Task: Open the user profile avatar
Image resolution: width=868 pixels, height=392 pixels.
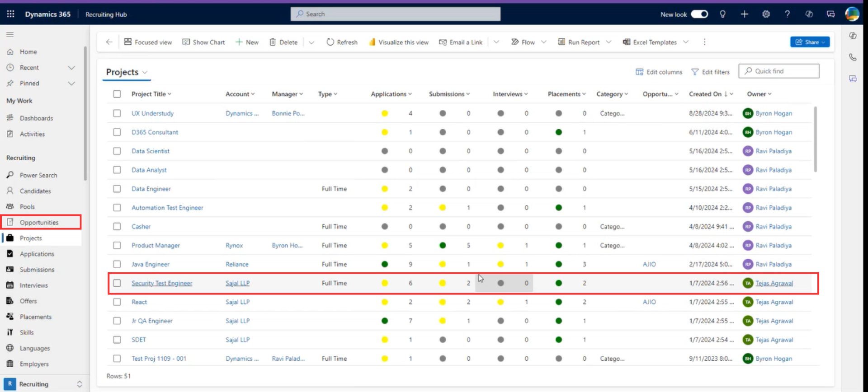Action: tap(852, 14)
